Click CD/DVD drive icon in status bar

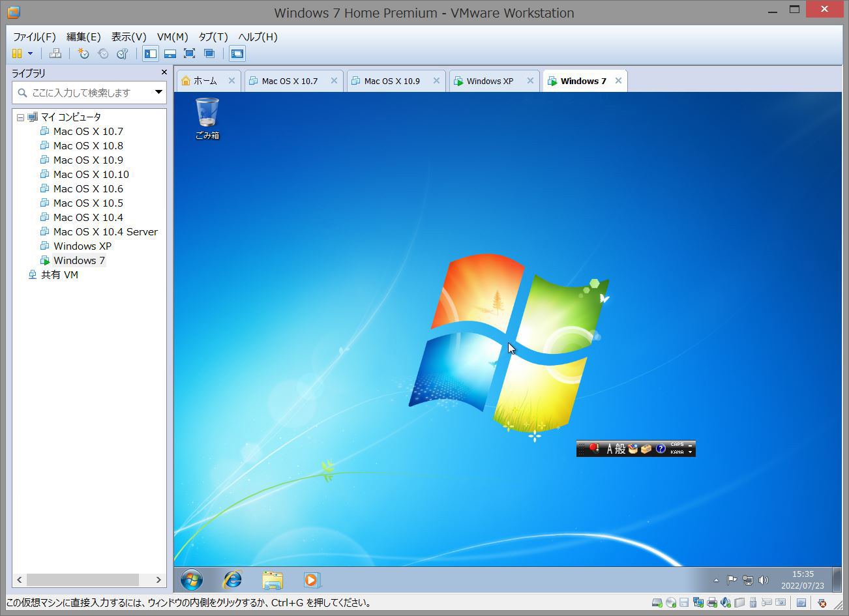[x=671, y=603]
